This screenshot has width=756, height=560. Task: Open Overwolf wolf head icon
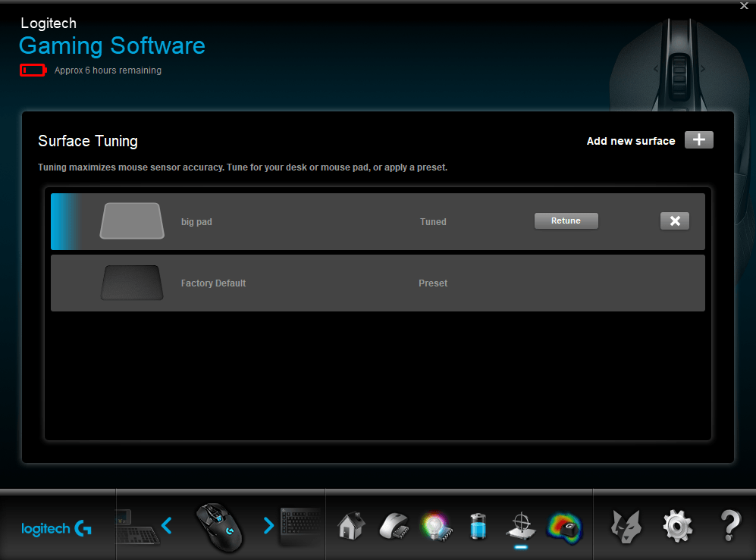coord(626,526)
